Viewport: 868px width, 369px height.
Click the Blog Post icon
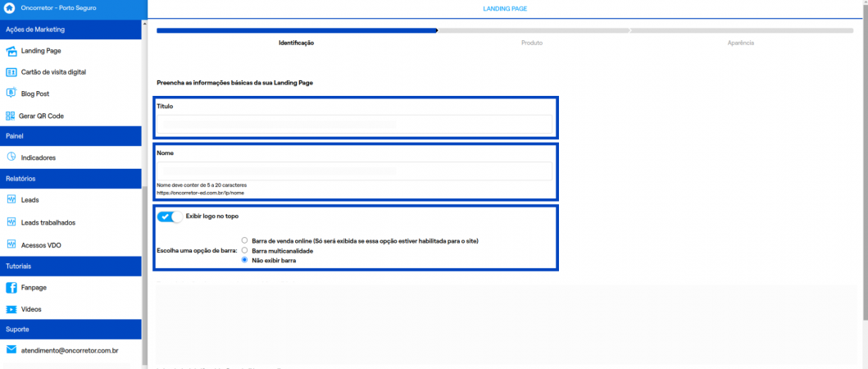coord(11,93)
